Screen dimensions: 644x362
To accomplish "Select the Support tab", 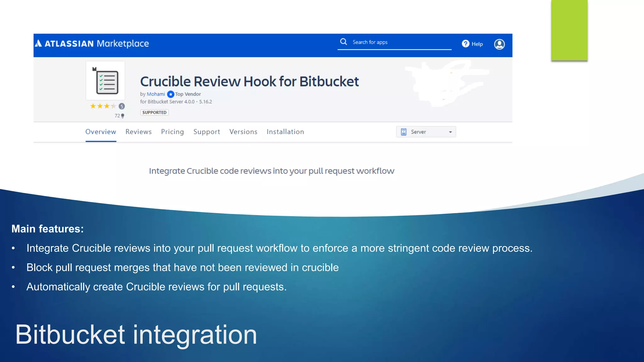I will (x=207, y=132).
